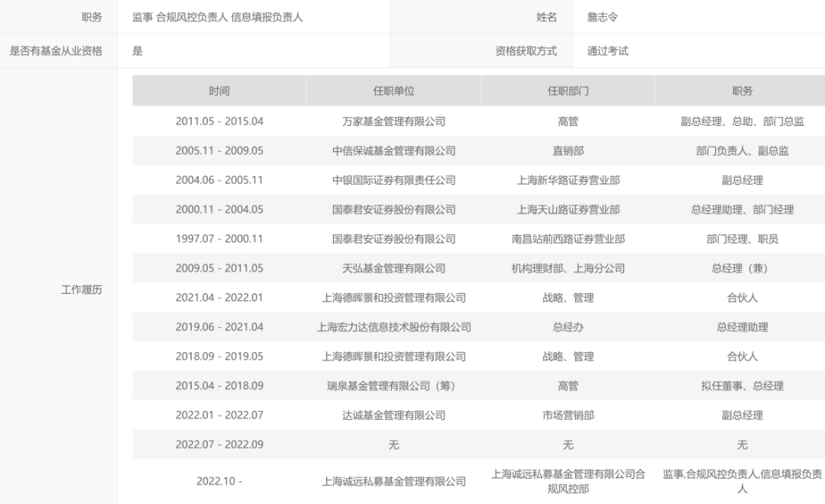This screenshot has width=825, height=504.
Task: Select the date range 2022.01 - 2022.07
Action: coord(219,415)
